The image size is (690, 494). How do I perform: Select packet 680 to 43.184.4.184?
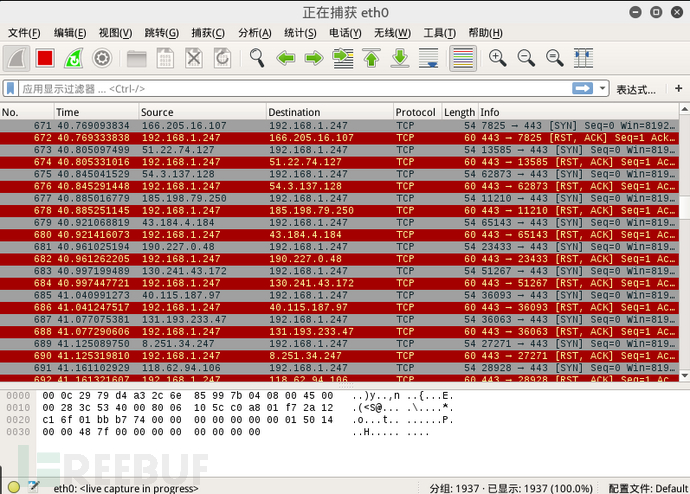339,234
